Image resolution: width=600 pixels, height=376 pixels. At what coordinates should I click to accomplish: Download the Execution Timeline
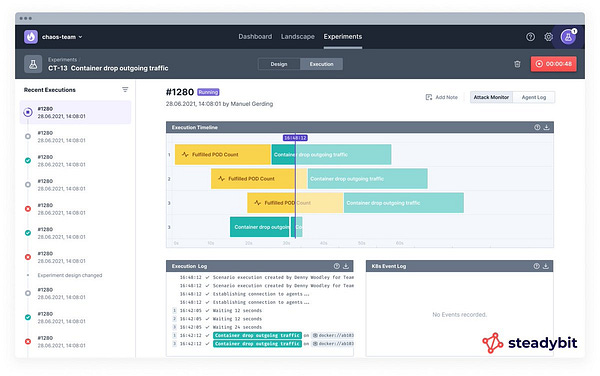tap(546, 127)
